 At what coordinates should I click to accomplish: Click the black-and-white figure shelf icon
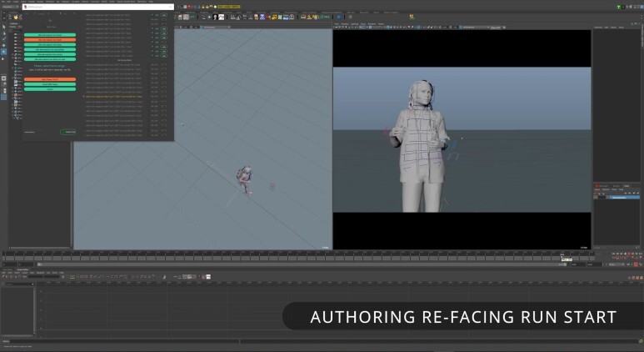click(221, 17)
